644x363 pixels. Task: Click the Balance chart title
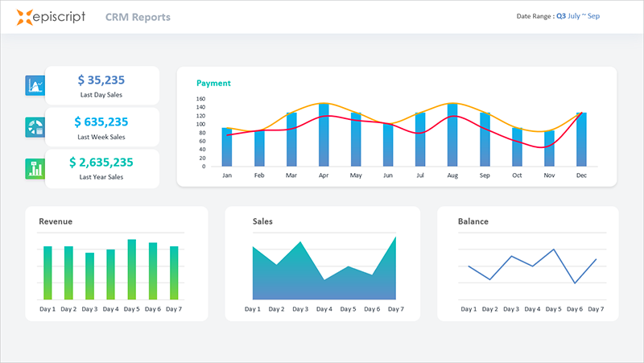(x=473, y=221)
